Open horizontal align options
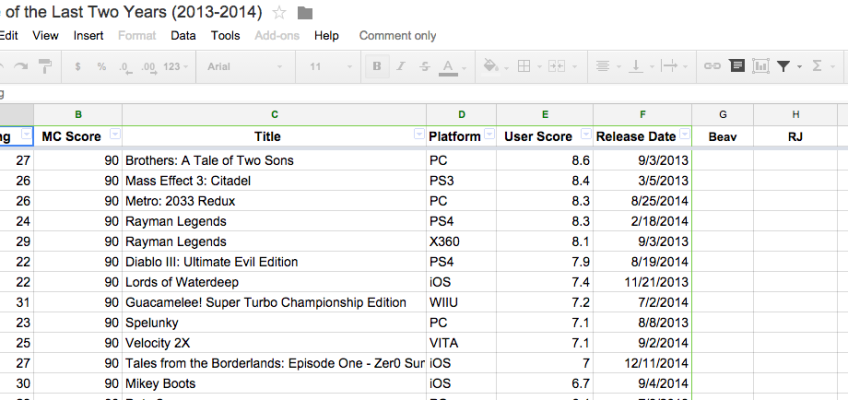The image size is (848, 400). pos(602,66)
